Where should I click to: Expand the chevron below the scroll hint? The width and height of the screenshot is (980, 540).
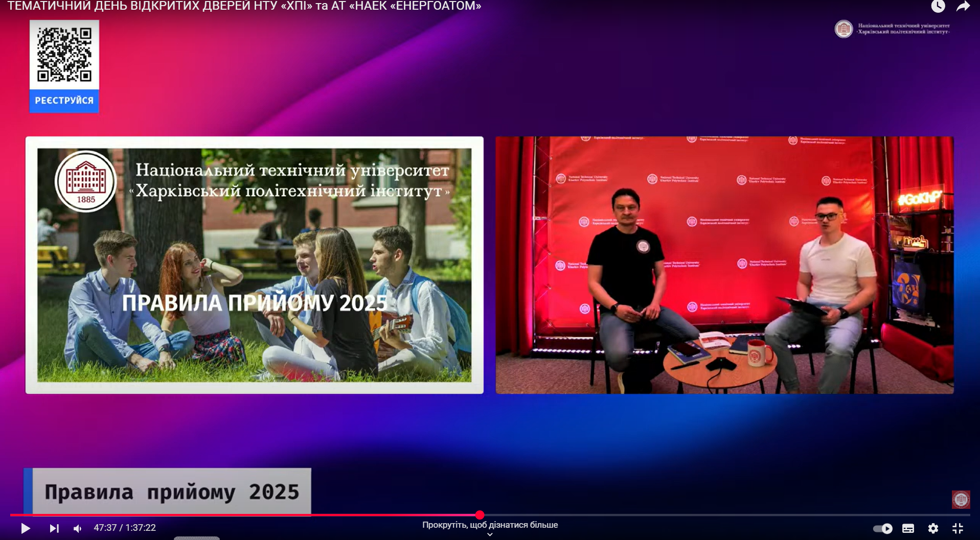[490, 534]
